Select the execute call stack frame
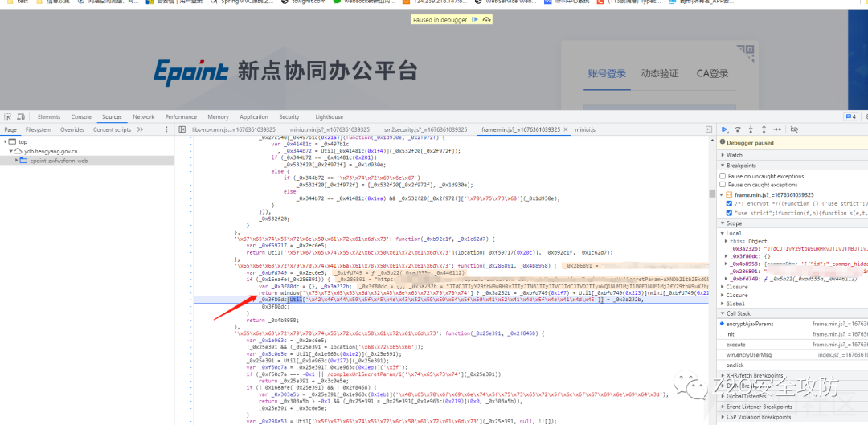The image size is (868, 425). pyautogui.click(x=792, y=344)
